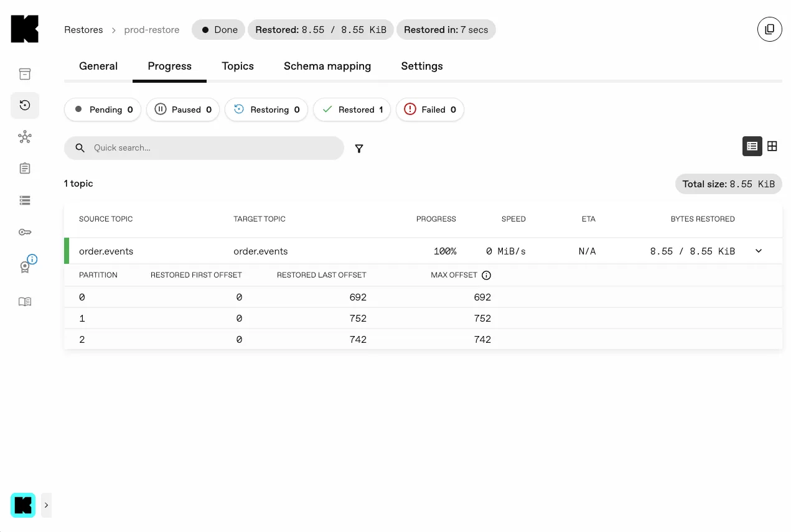Viewport: 791px width, 532px height.
Task: Click the Source Topic column header
Action: 106,219
